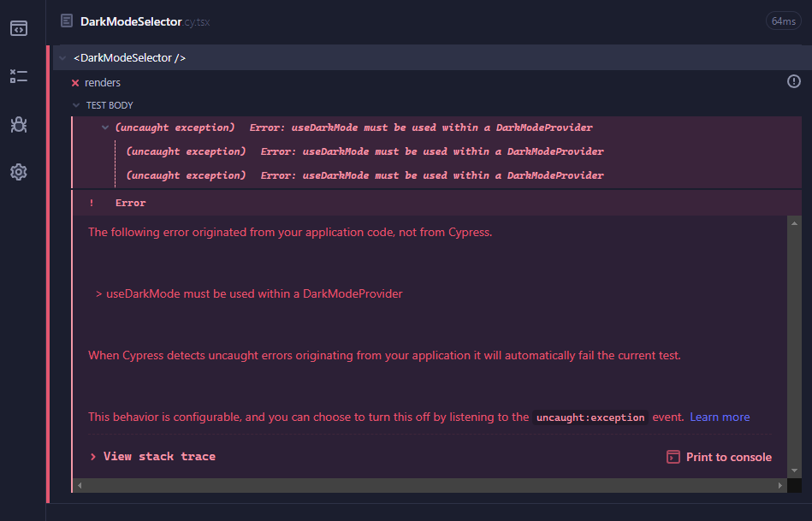Click the Print to console icon
The image size is (812, 521).
coord(673,457)
